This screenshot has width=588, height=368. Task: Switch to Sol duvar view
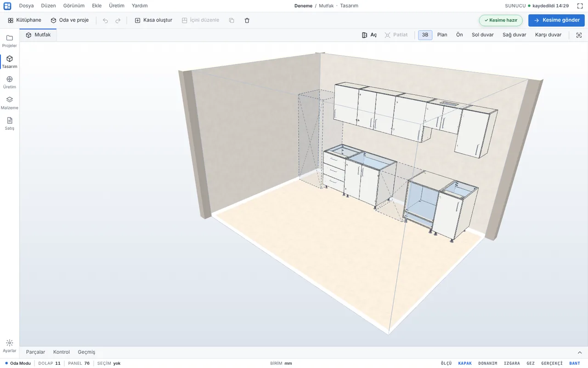(482, 35)
